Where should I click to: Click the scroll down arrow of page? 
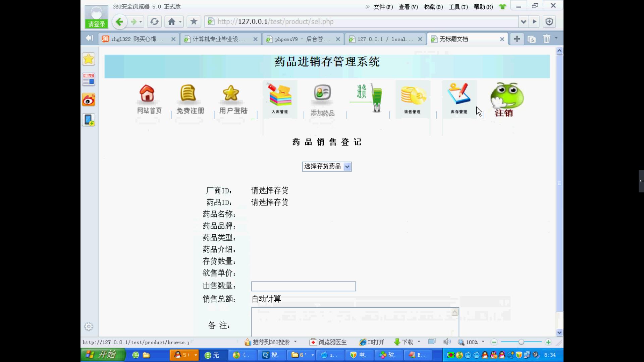[x=559, y=333]
